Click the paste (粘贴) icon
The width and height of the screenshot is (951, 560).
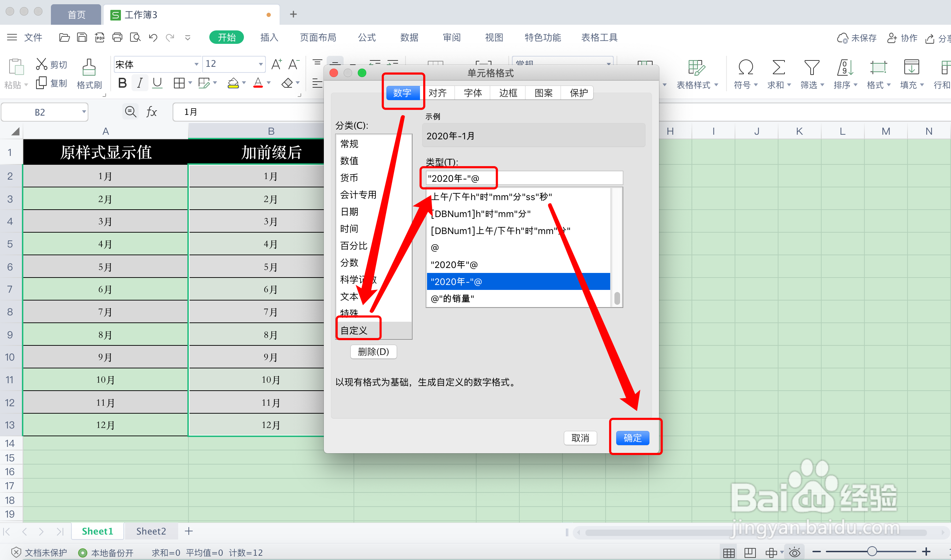[16, 68]
